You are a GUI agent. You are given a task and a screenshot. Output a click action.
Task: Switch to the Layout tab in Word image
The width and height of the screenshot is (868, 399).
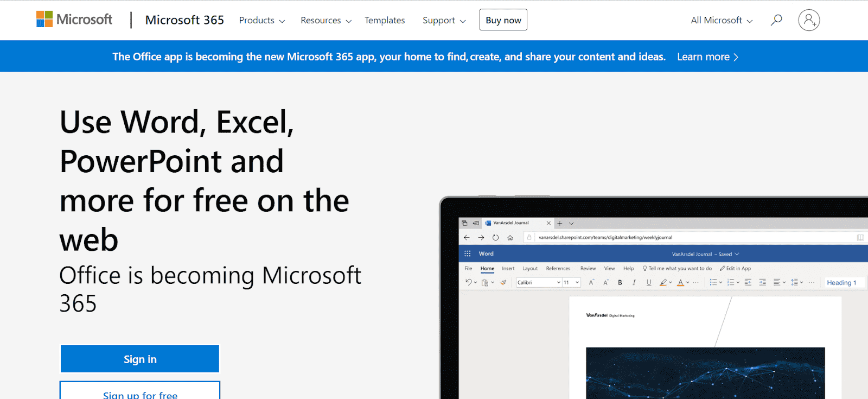tap(530, 268)
